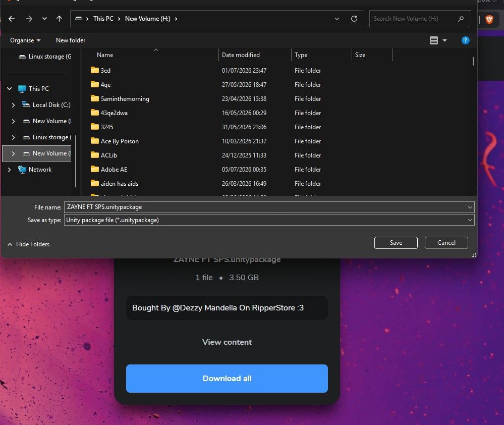This screenshot has width=504, height=425.
Task: Expand Local Disk (C:) node
Action: (x=13, y=105)
